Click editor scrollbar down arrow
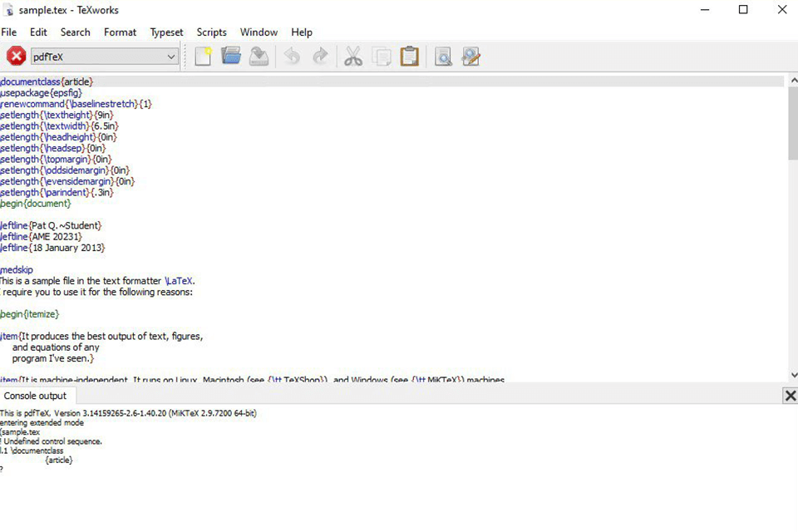The width and height of the screenshot is (798, 532). click(793, 375)
